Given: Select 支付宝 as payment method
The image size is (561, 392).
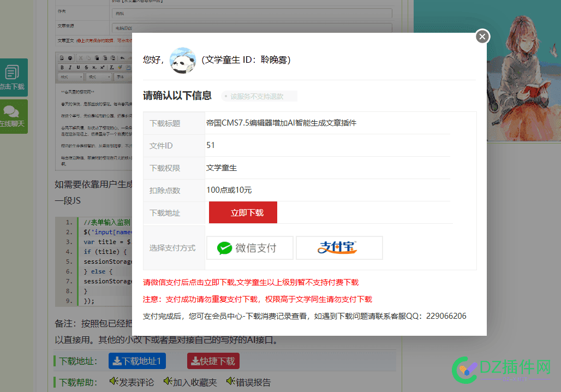Looking at the screenshot, I should 339,248.
